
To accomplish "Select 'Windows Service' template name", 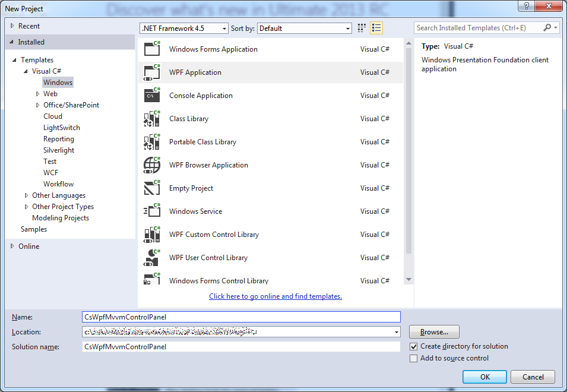I will coord(195,211).
